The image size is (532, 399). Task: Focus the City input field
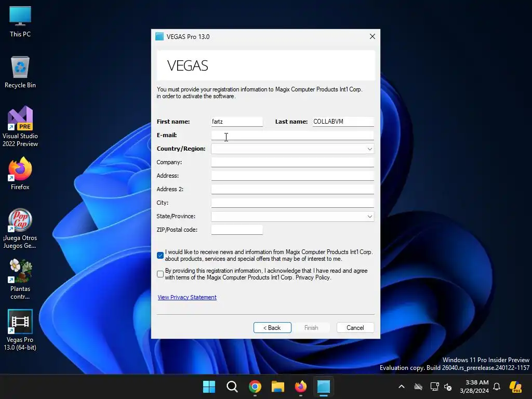tap(292, 203)
